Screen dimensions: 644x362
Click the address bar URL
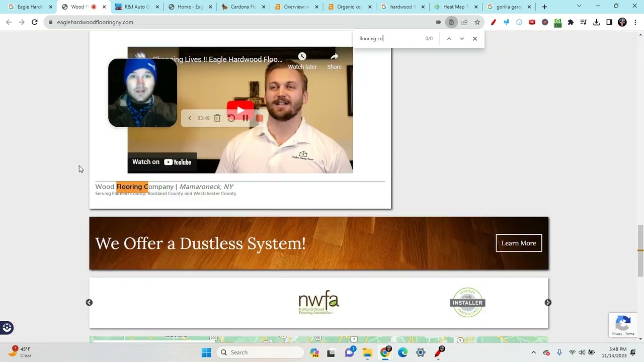(x=95, y=22)
